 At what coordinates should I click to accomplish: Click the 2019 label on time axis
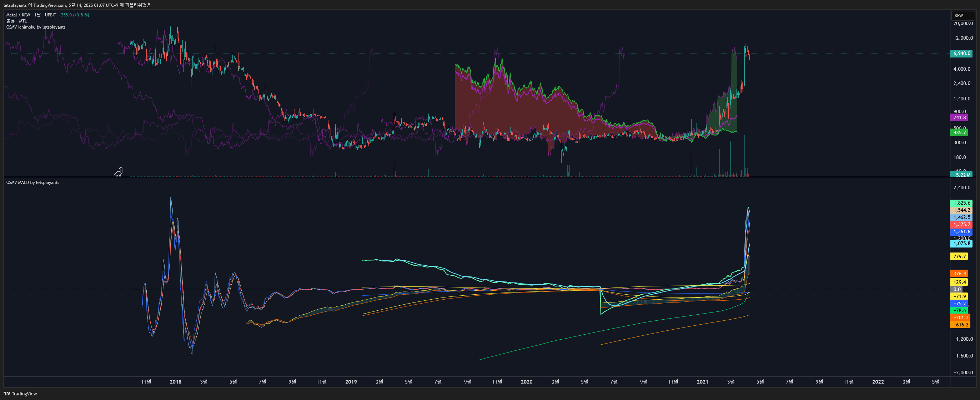tap(351, 382)
